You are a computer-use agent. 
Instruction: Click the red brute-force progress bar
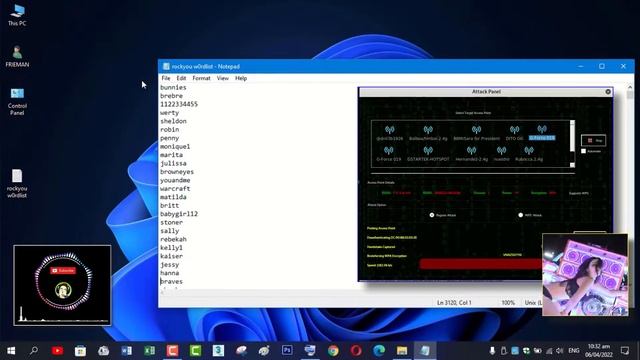pyautogui.click(x=481, y=264)
